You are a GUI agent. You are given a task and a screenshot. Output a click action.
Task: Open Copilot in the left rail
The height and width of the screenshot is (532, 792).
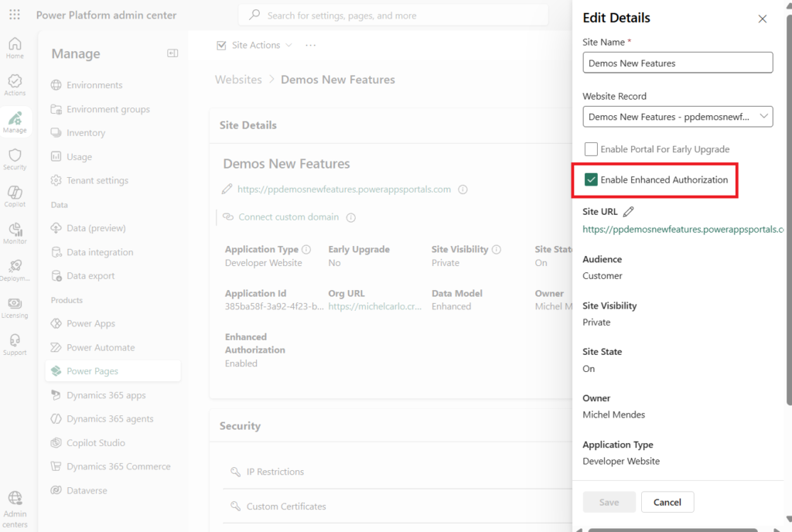[15, 196]
